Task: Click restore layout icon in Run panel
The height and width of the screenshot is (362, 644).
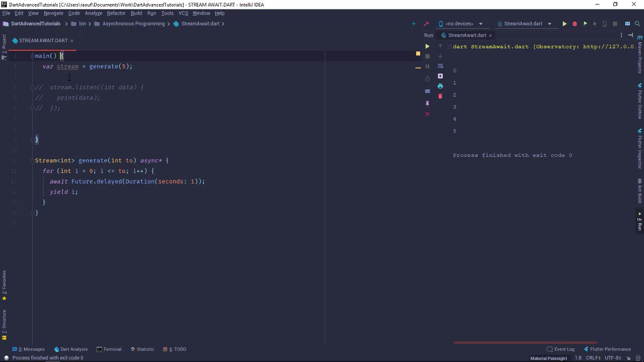Action: point(427,91)
